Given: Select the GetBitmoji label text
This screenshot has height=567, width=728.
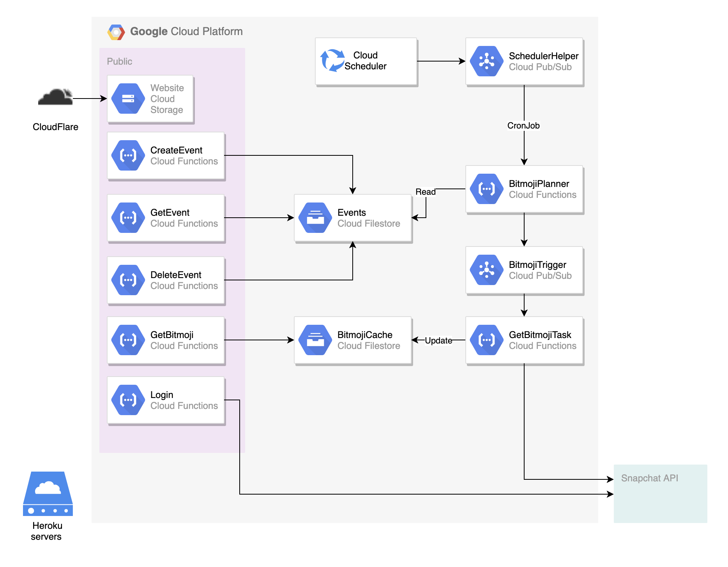Looking at the screenshot, I should coord(172,335).
